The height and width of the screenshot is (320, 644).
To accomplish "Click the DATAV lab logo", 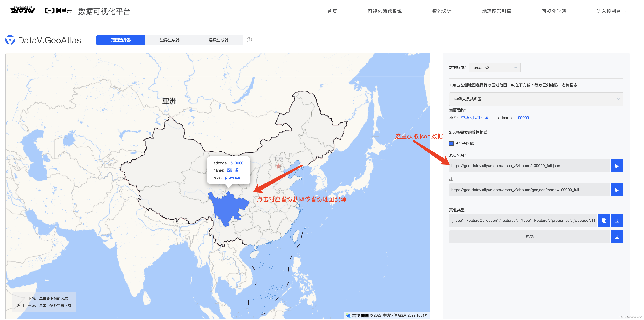I will click(x=22, y=10).
